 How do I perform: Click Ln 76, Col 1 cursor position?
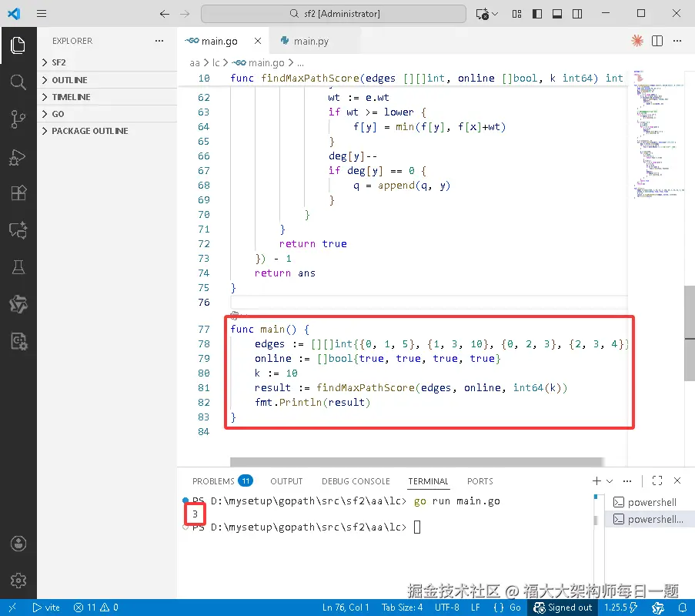[x=346, y=607]
